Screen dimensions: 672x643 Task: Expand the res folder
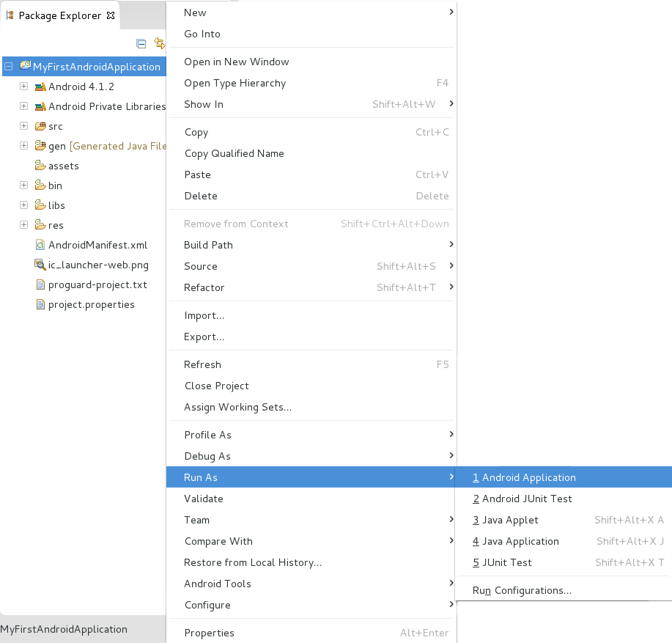coord(24,224)
